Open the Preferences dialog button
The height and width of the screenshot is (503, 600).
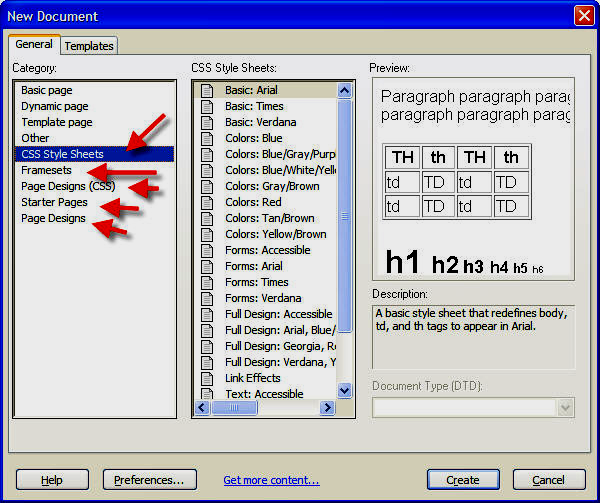pyautogui.click(x=150, y=480)
